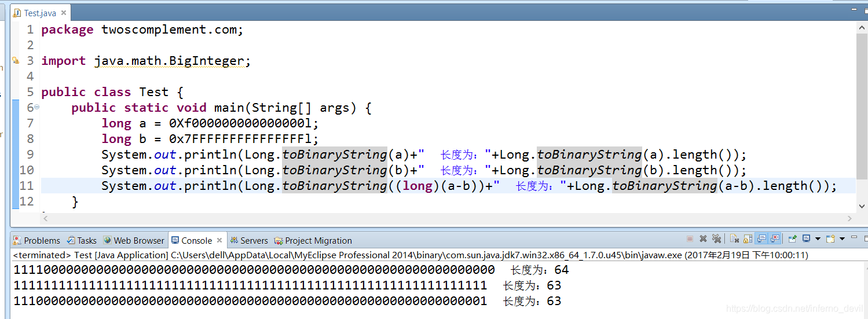Click the println statement on line 10

(424, 170)
